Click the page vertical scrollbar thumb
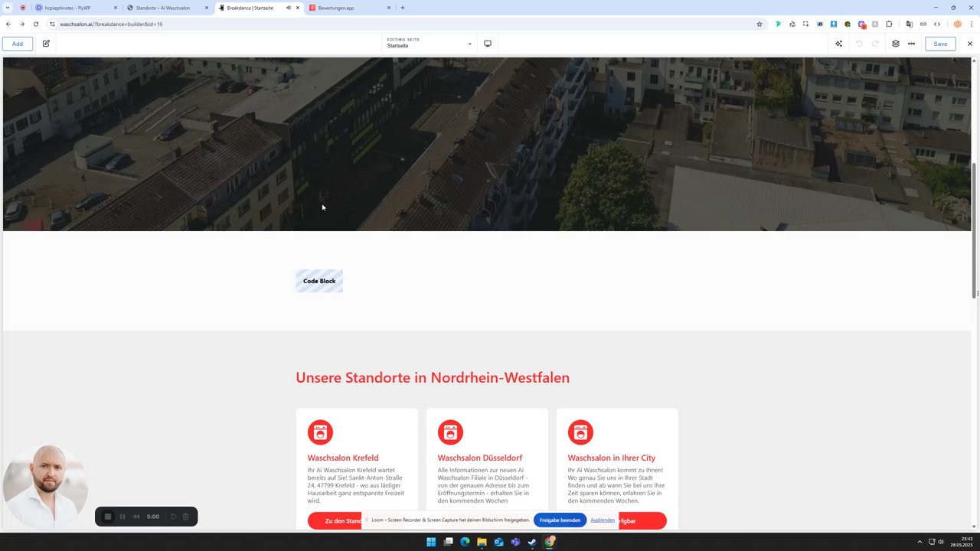980x551 pixels. (975, 230)
